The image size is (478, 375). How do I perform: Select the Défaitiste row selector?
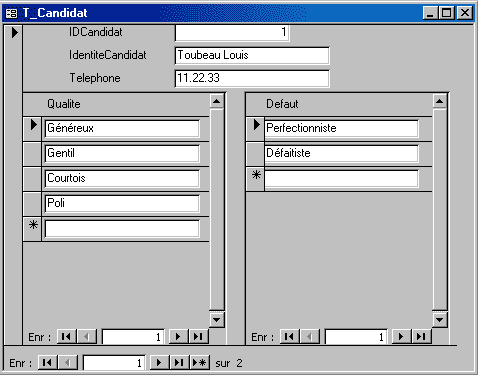pyautogui.click(x=255, y=154)
